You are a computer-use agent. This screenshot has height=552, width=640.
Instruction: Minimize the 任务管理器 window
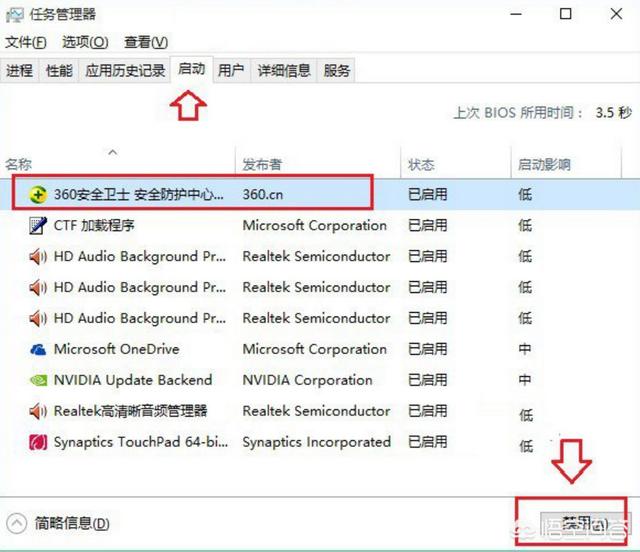coord(516,14)
